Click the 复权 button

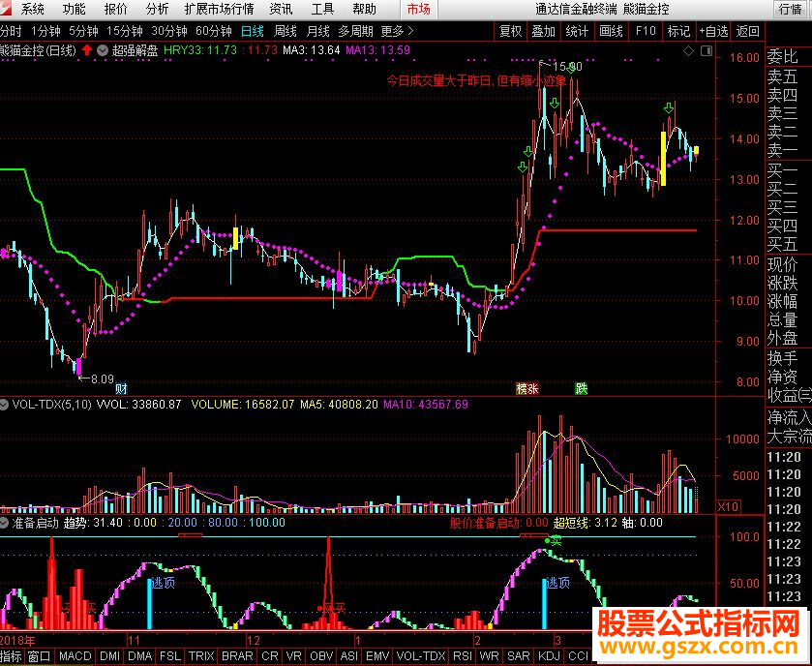point(511,32)
